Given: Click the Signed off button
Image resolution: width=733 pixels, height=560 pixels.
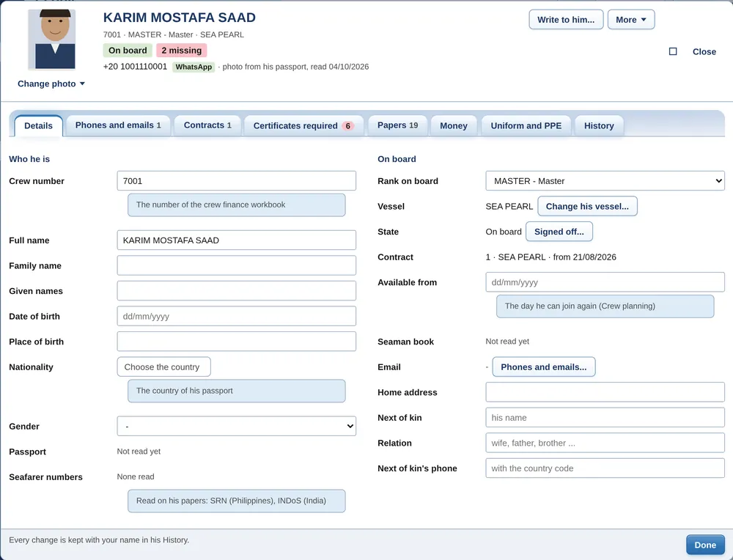Looking at the screenshot, I should pos(559,232).
